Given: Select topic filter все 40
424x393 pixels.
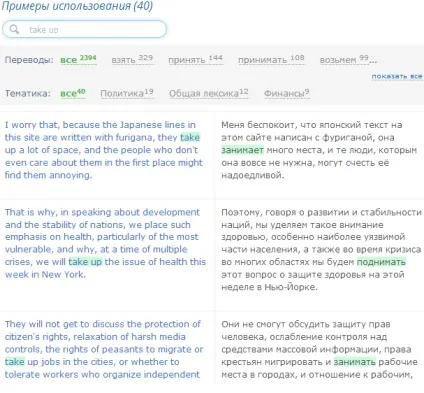Looking at the screenshot, I should 73,93.
